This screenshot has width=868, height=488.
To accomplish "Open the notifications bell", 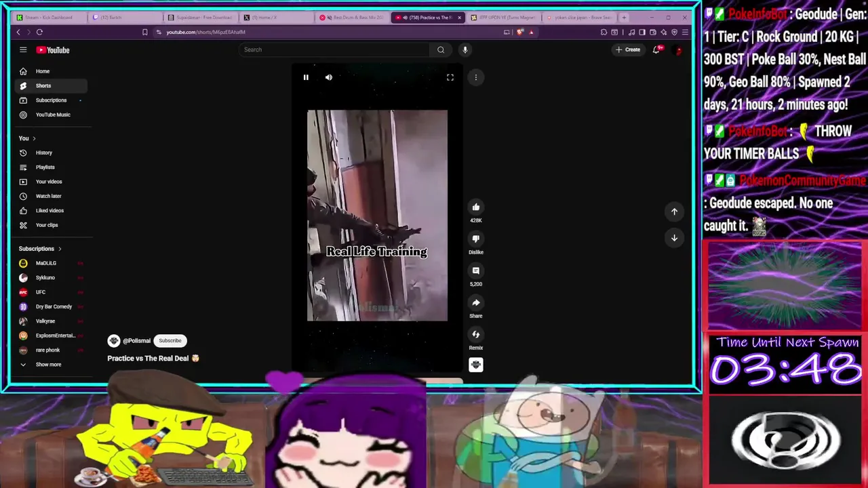I will pos(656,49).
